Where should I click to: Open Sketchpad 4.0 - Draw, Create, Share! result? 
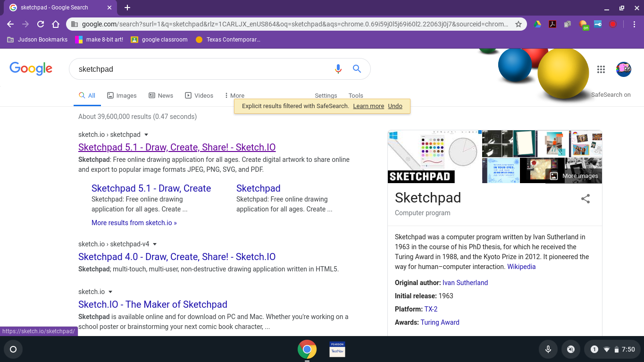177,257
